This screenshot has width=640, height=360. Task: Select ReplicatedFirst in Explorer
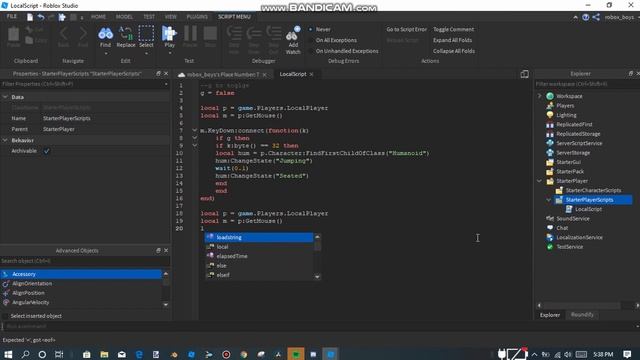tap(574, 124)
